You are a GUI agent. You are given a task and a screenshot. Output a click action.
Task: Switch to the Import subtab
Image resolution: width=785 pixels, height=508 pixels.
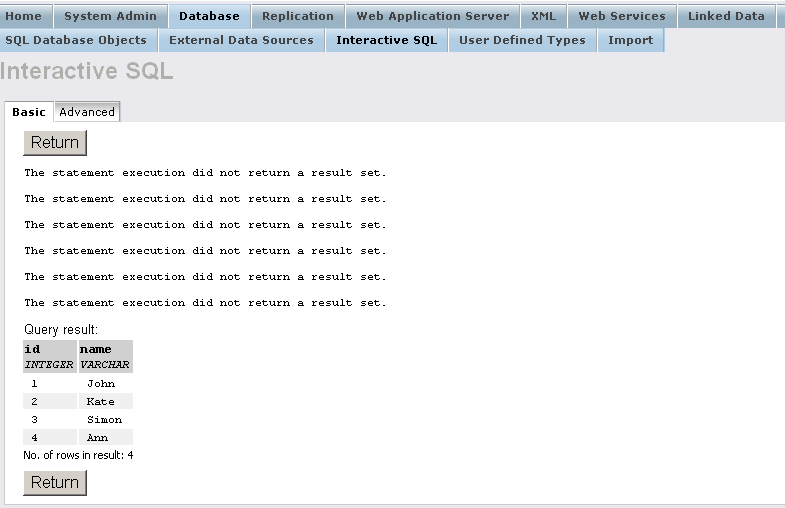[630, 40]
